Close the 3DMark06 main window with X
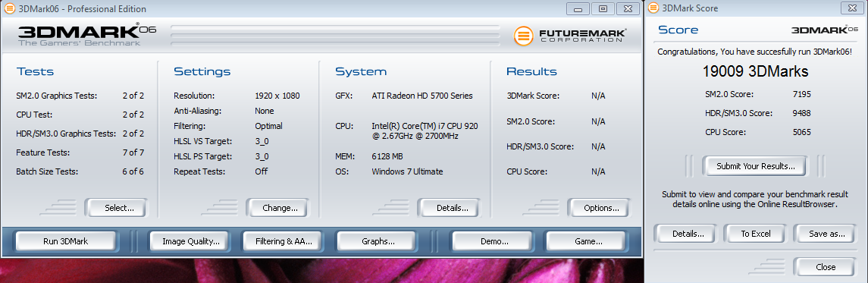Screen dimensions: 868x283 pos(628,9)
